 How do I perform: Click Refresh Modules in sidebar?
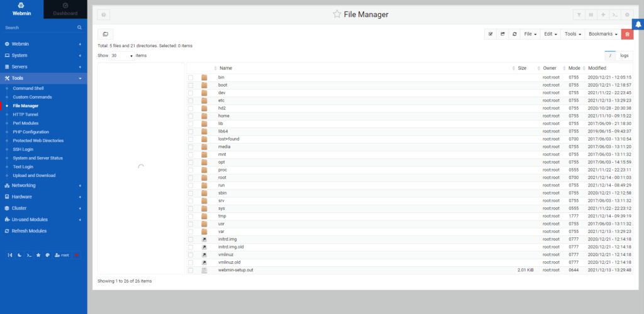point(29,230)
